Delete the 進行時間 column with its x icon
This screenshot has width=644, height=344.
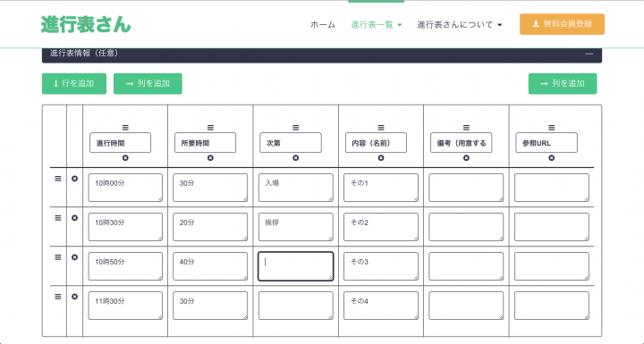coord(125,158)
